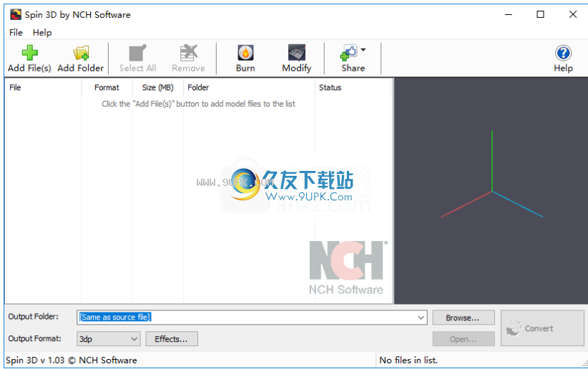Viewport: 588px width, 369px height.
Task: Click the 'Spin 3D v 1.03 © NCH Software' status text
Action: tap(72, 360)
